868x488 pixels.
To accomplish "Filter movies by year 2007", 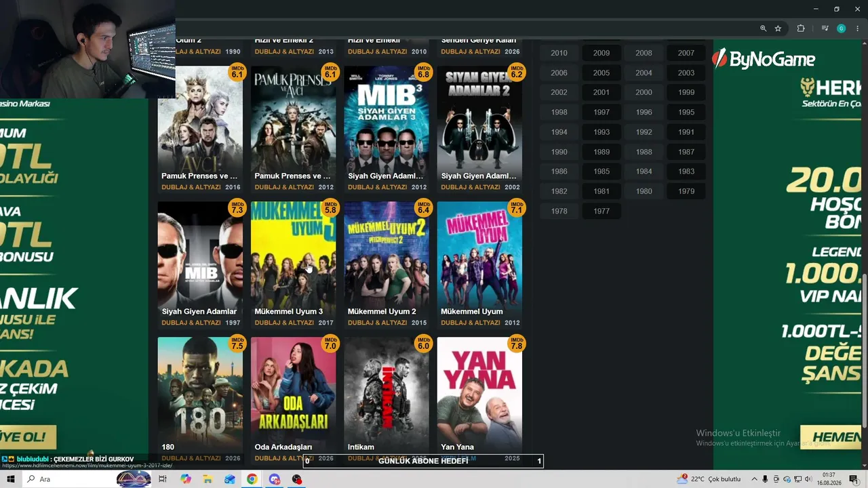I will pyautogui.click(x=686, y=53).
